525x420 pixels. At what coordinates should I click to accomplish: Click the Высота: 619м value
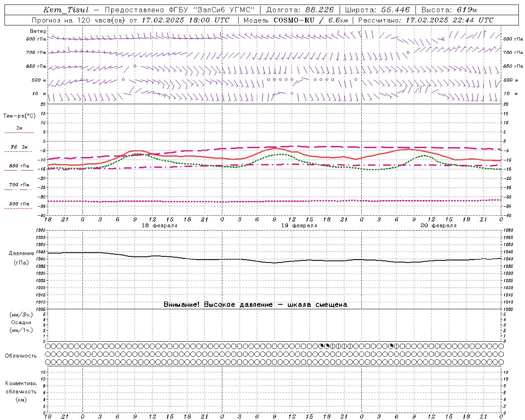point(449,10)
